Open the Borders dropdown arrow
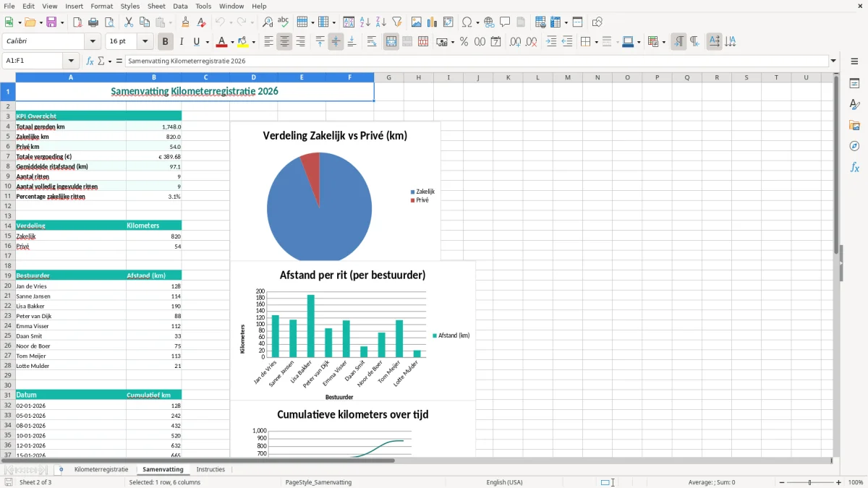Viewport: 868px width, 488px height. coord(596,42)
